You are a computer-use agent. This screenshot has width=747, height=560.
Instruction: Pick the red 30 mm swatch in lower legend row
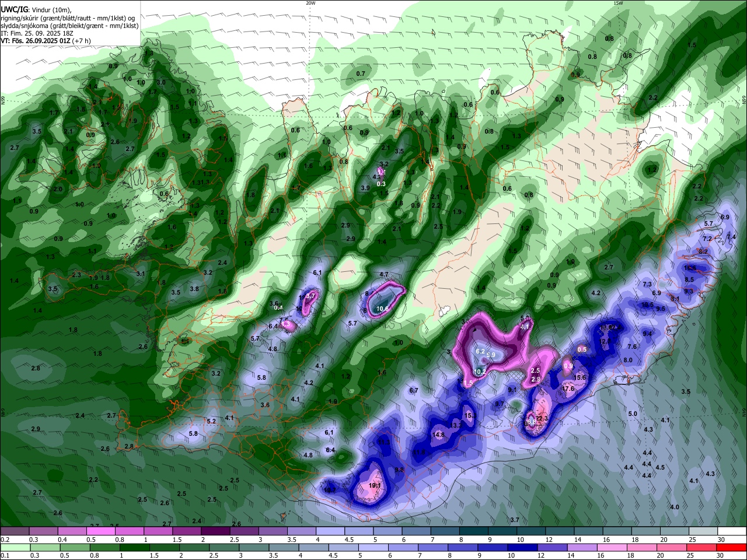(732, 547)
